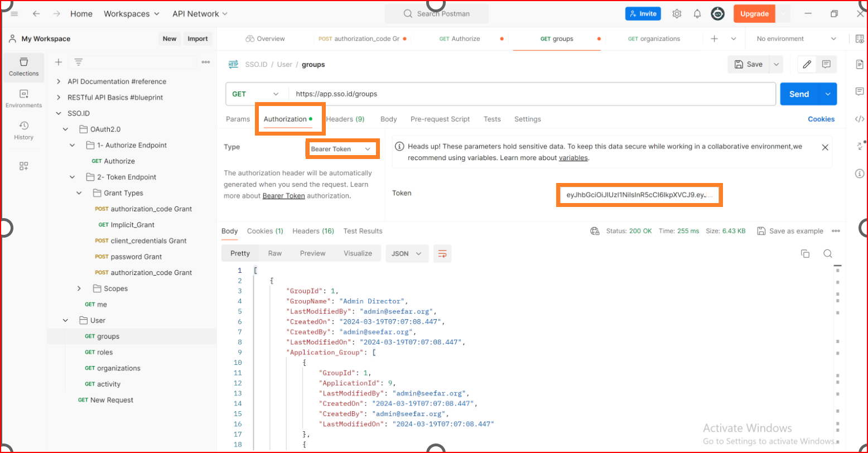The height and width of the screenshot is (453, 868).
Task: Expand the RESTful API Basics collection
Action: pyautogui.click(x=59, y=97)
